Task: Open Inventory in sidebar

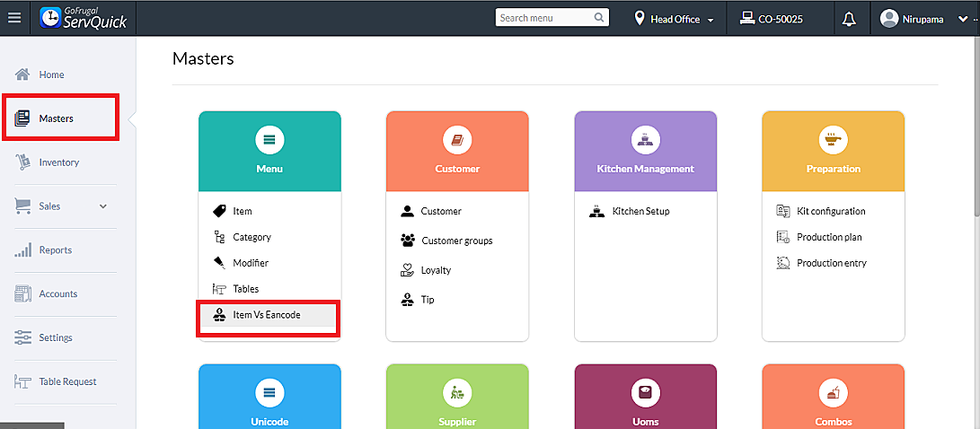Action: pos(58,162)
